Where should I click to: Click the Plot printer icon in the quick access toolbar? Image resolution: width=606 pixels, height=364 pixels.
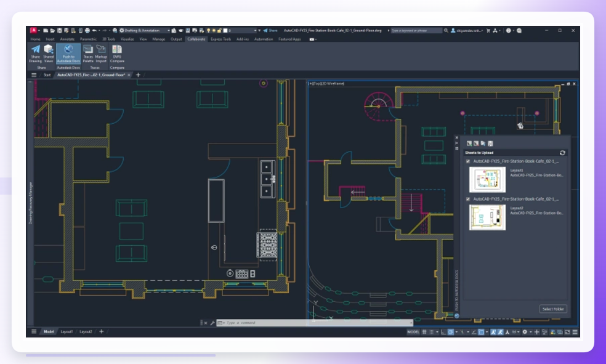87,31
